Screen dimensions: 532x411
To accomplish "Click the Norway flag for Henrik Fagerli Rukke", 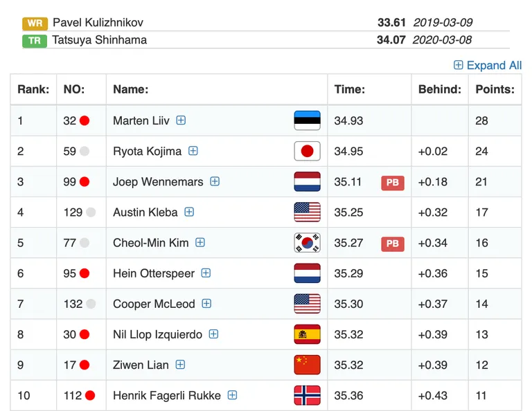I will point(307,395).
